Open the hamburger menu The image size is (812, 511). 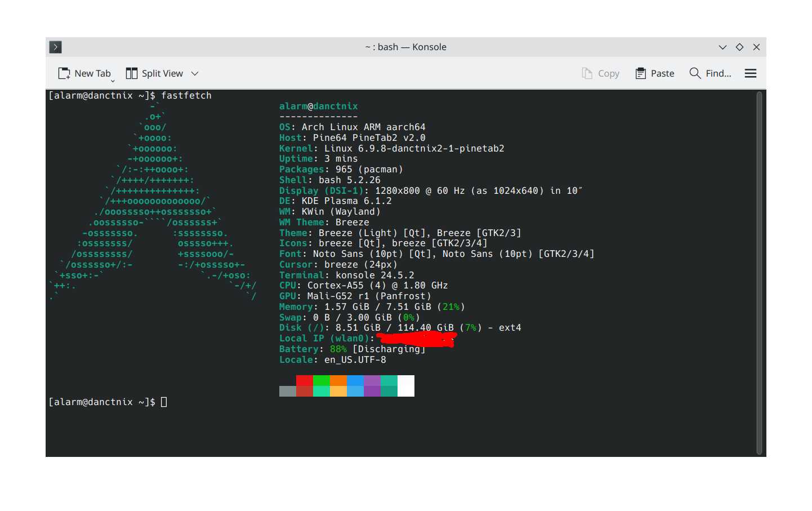[751, 73]
